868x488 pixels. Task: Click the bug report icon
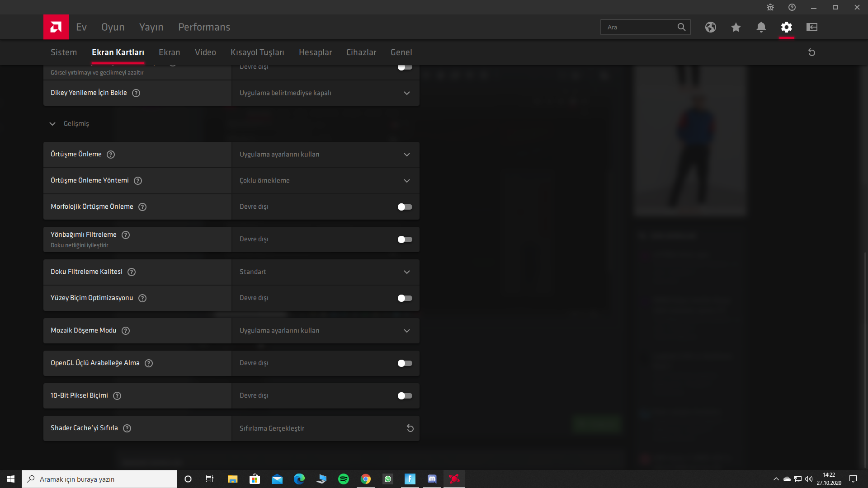770,7
